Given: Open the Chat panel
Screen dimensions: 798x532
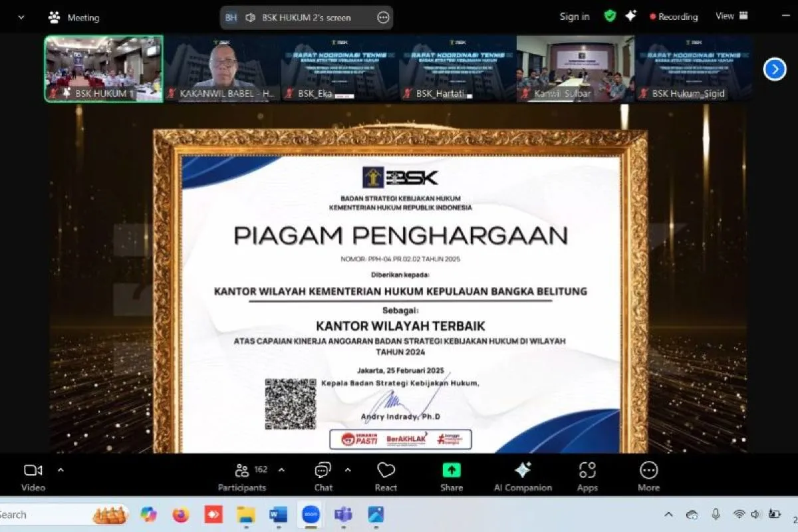Looking at the screenshot, I should (x=323, y=476).
